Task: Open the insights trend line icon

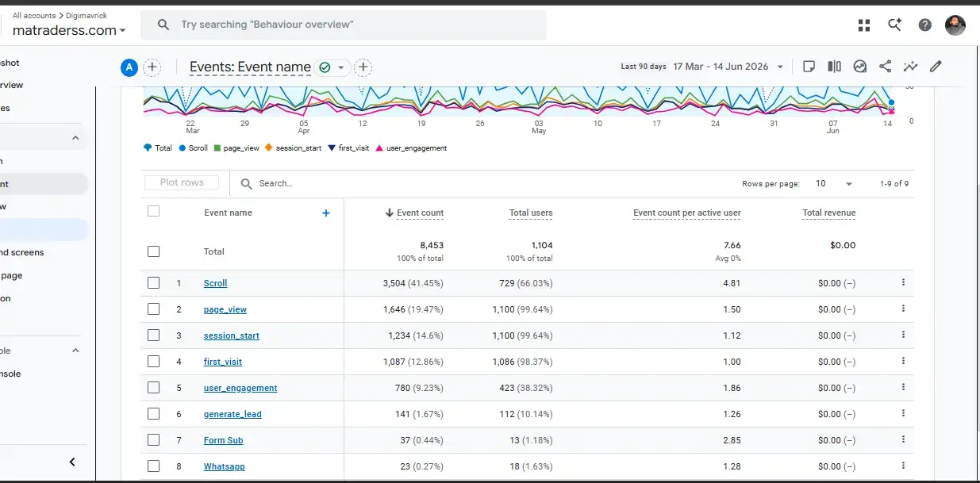Action: click(910, 67)
